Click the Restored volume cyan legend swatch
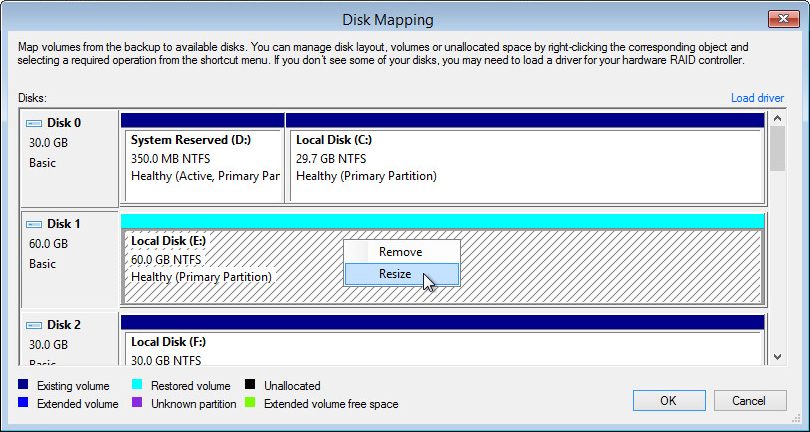 point(138,385)
